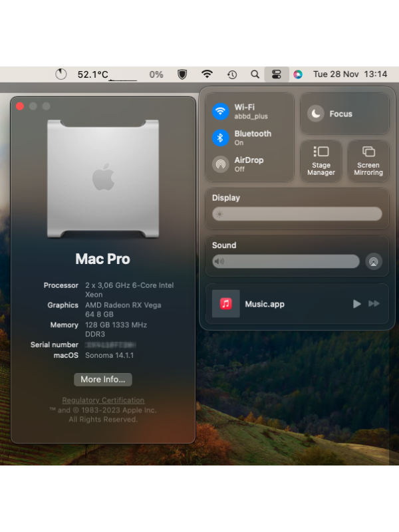399x532 pixels.
Task: Open AirPlay audio output selector
Action: [374, 261]
